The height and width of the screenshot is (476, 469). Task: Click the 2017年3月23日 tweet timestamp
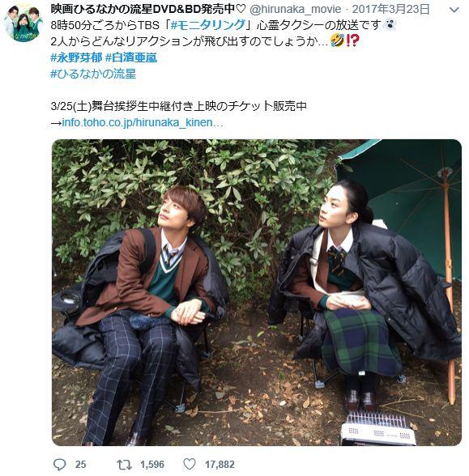pos(391,10)
